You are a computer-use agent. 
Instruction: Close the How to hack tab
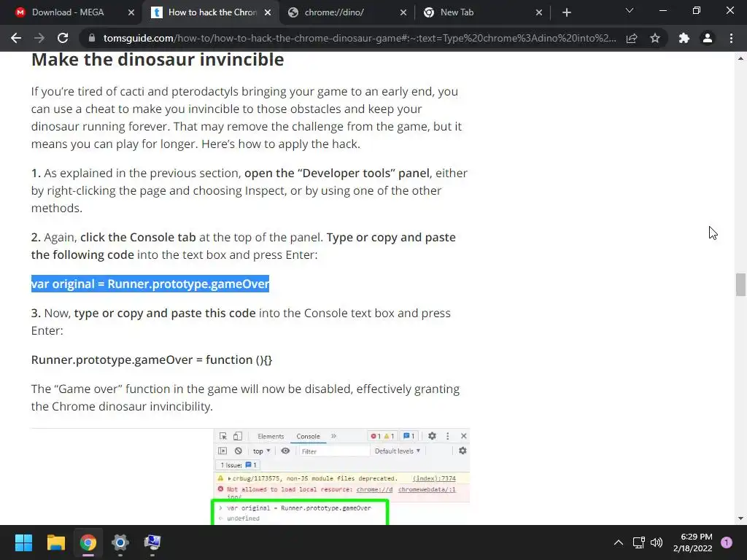(x=268, y=13)
